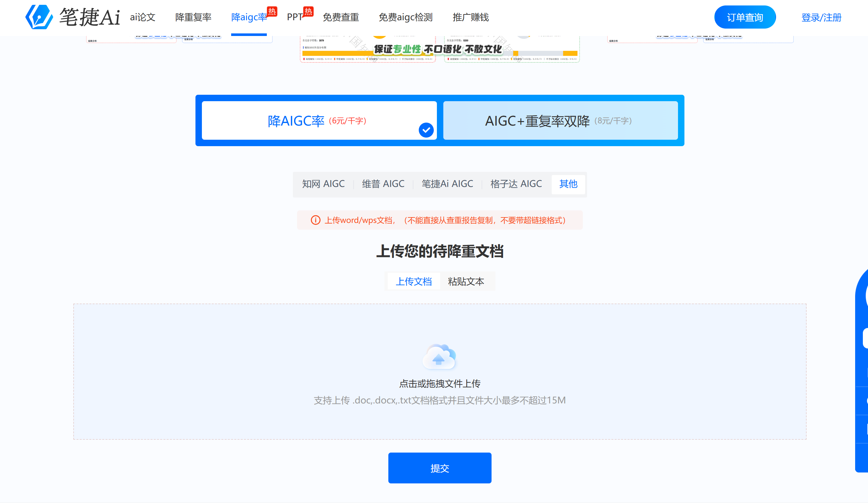
Task: Open the PPT navigation item
Action: point(295,17)
